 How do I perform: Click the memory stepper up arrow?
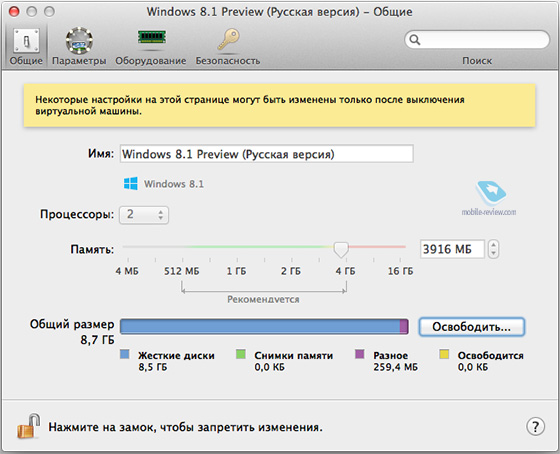click(x=494, y=245)
